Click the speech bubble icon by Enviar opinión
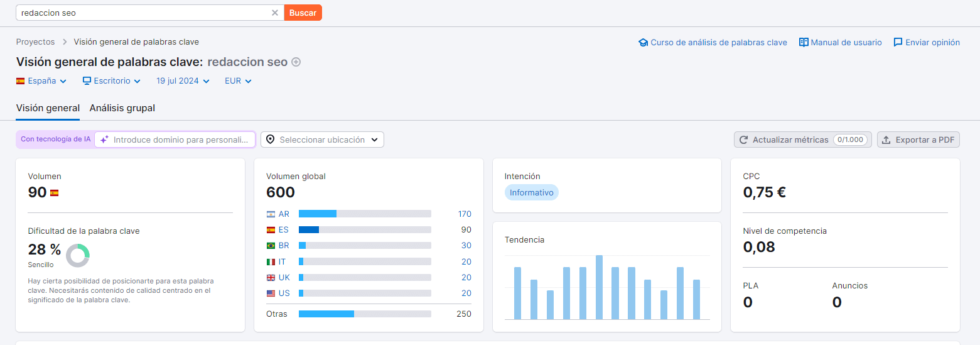This screenshot has width=980, height=345. [x=898, y=43]
